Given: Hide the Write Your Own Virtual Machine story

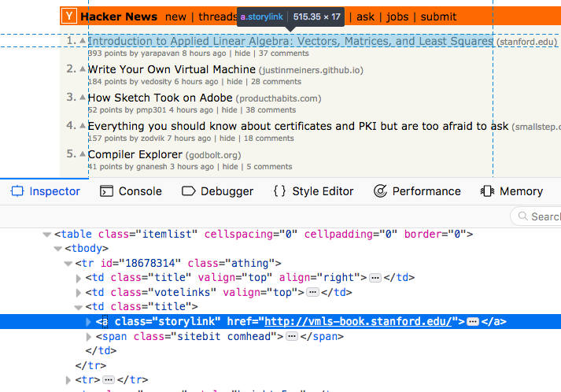Looking at the screenshot, I should pos(234,82).
